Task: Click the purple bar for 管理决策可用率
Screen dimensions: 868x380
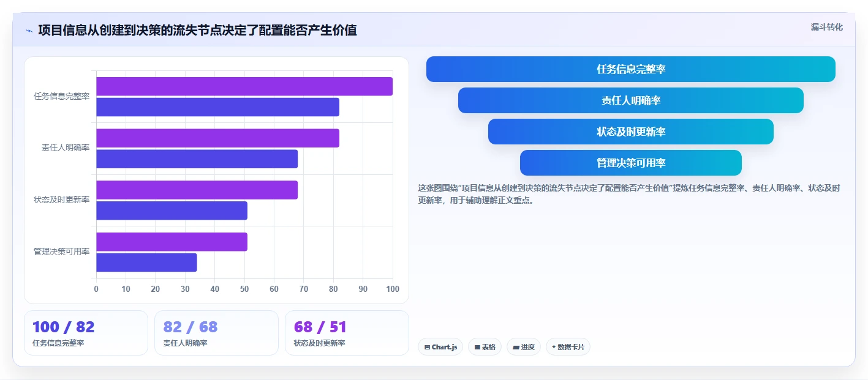Action: tap(172, 242)
